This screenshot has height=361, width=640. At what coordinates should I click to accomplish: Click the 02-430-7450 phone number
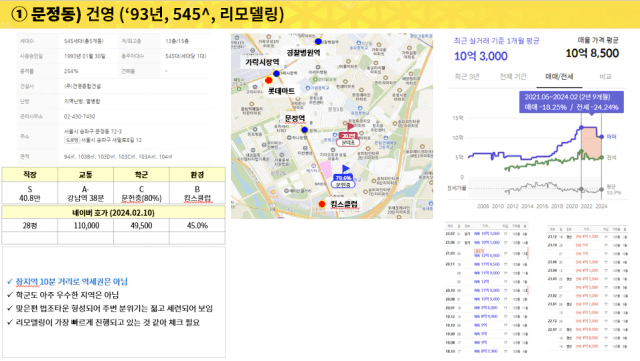pyautogui.click(x=79, y=116)
